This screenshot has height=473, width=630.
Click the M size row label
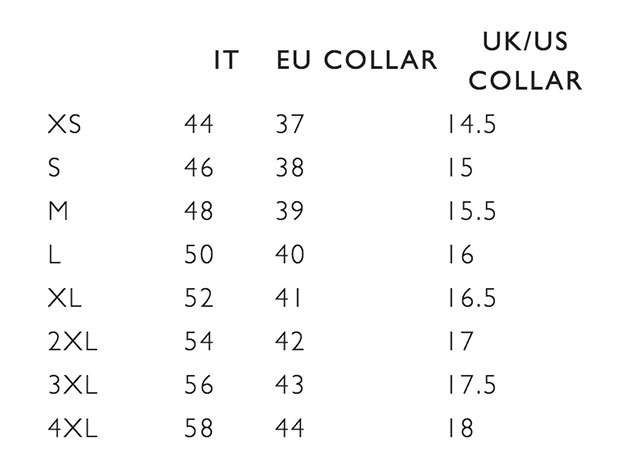(x=57, y=211)
